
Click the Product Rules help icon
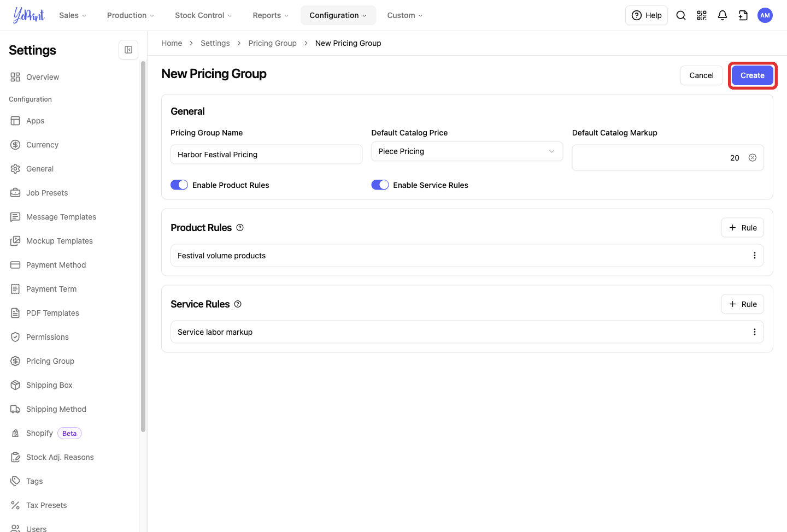pyautogui.click(x=240, y=228)
